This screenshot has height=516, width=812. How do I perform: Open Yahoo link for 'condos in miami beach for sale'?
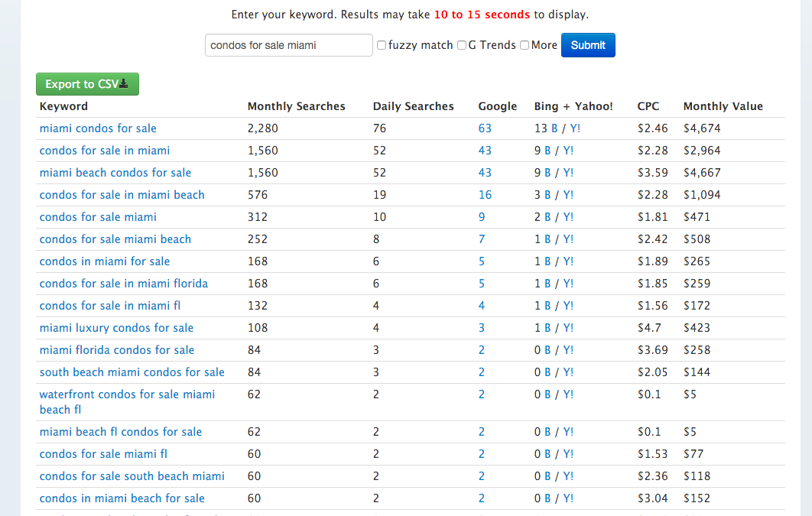(x=568, y=499)
